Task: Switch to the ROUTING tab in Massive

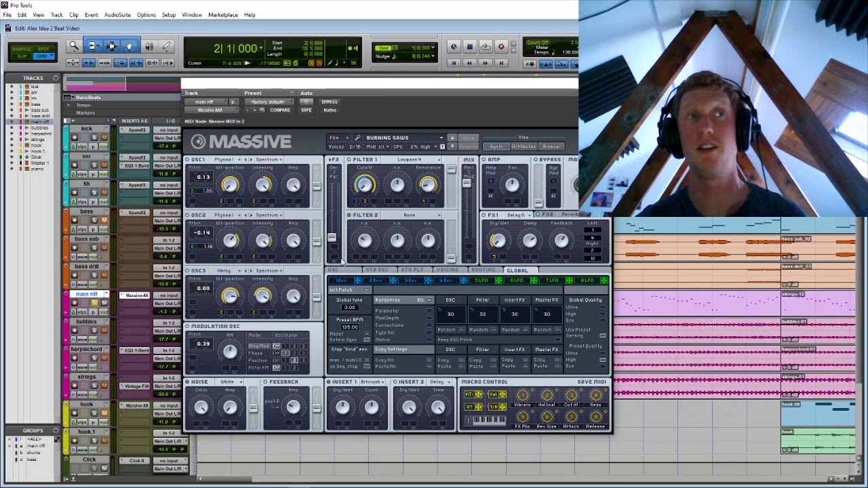Action: (484, 270)
